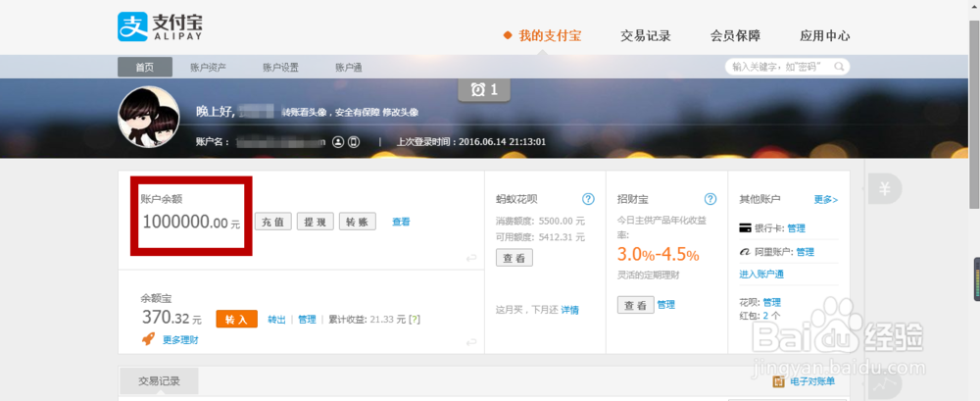The image size is (980, 401).
Task: Click 查看 link beside account balance
Action: click(401, 222)
